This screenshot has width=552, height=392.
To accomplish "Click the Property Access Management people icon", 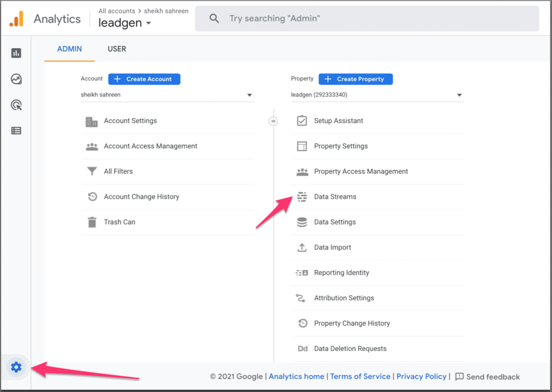I will click(x=302, y=172).
